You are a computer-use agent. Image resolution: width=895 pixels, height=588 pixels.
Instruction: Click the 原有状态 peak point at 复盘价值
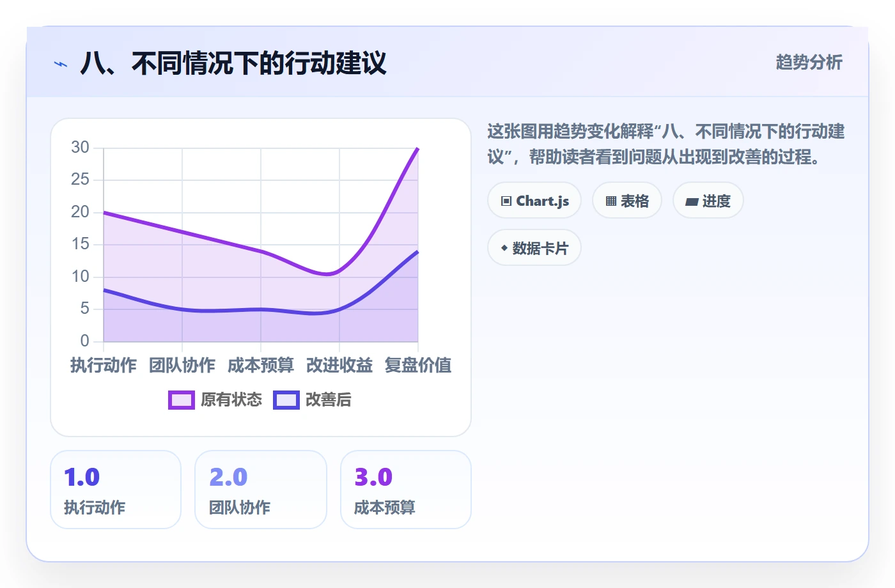[418, 148]
